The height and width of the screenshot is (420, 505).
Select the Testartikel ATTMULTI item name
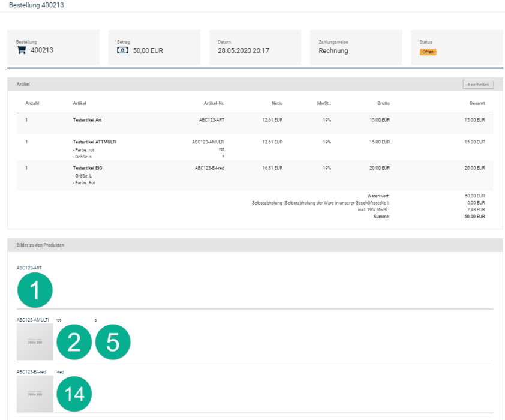(94, 142)
